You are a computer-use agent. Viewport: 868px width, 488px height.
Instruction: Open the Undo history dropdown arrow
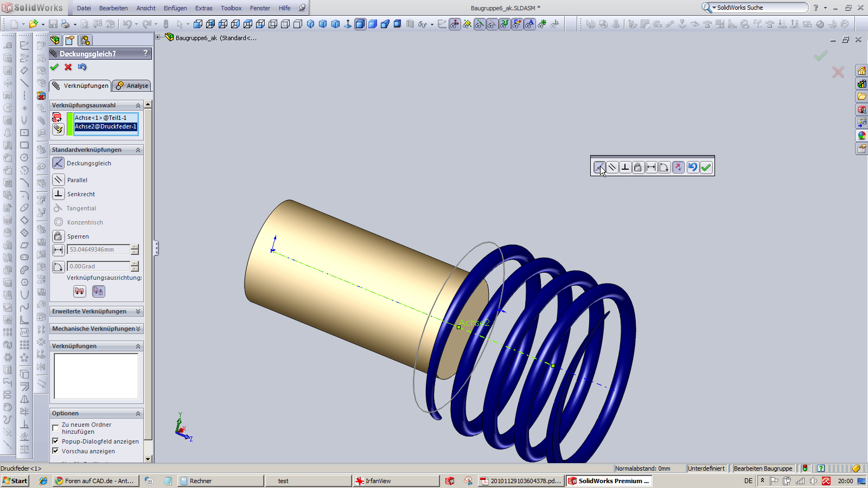pyautogui.click(x=136, y=24)
